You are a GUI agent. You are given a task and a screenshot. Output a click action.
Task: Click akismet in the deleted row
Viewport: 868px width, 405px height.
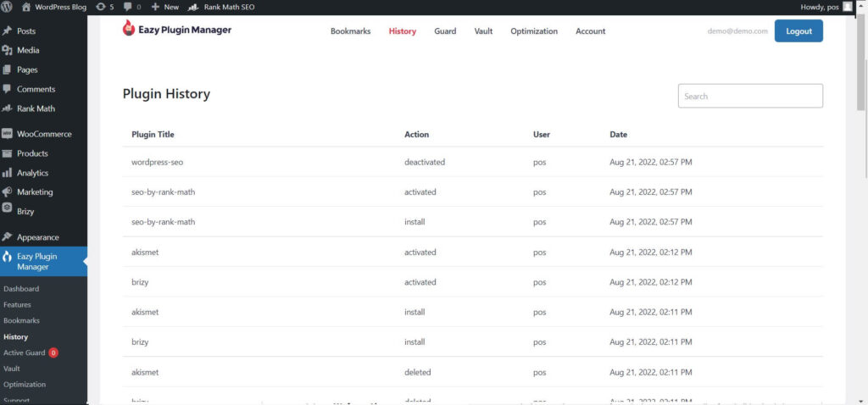[145, 372]
